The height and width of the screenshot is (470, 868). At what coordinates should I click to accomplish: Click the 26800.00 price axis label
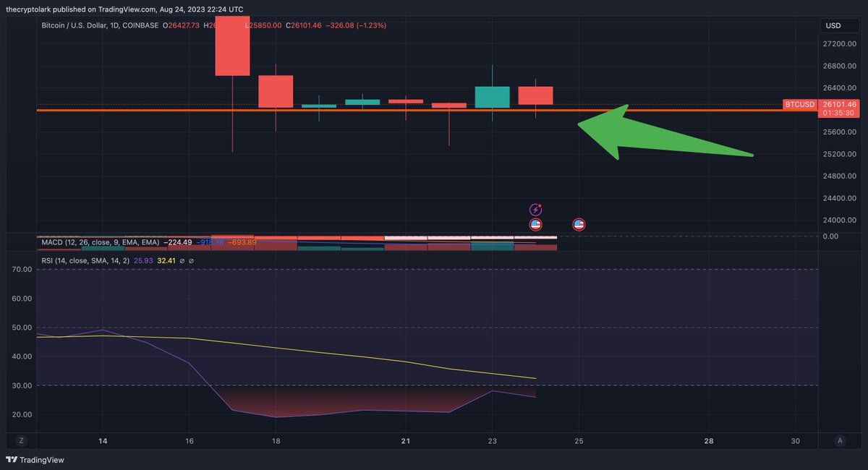click(x=840, y=67)
